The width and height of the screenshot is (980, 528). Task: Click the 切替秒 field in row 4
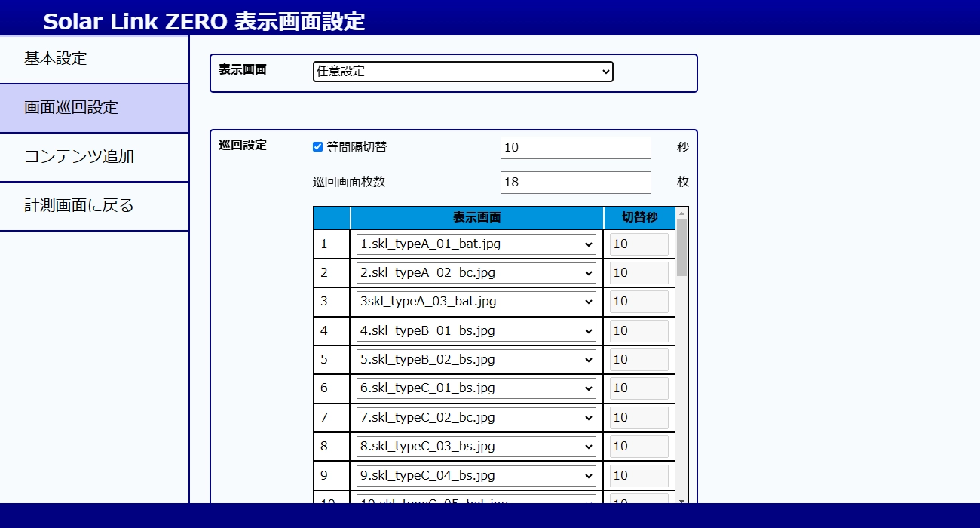(639, 331)
